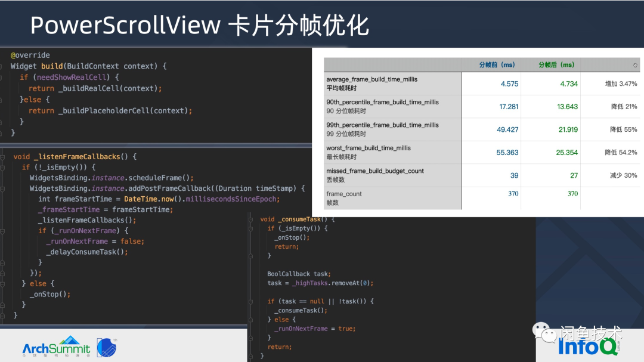
Task: Click the worst_frame_build_time_millis row label
Action: [369, 153]
